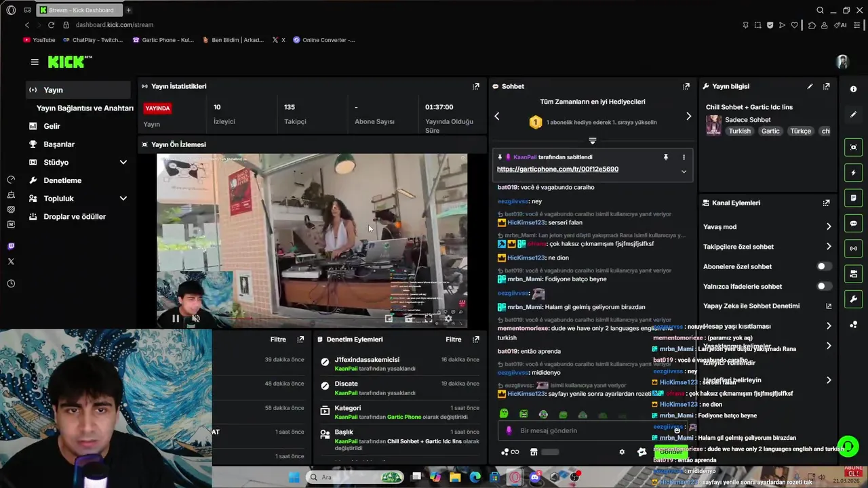Pop out the Kanal Eylemleri panel
Viewport: 868px width, 488px height.
(x=826, y=203)
